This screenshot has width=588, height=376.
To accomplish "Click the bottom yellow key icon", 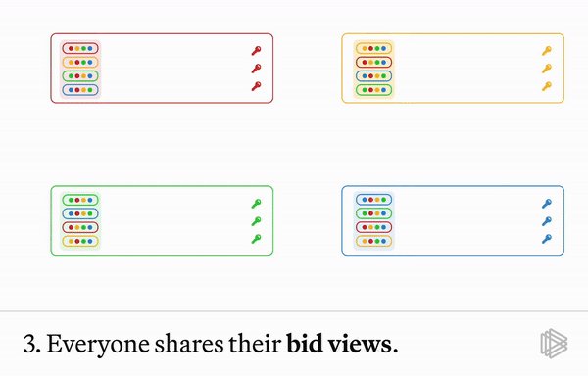I will (x=547, y=86).
